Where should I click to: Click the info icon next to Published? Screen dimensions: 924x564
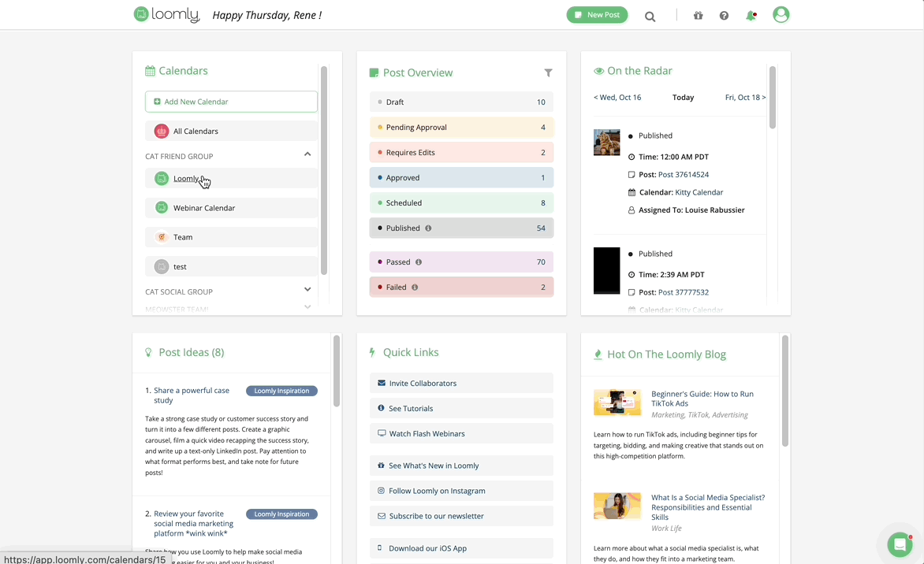[428, 228]
